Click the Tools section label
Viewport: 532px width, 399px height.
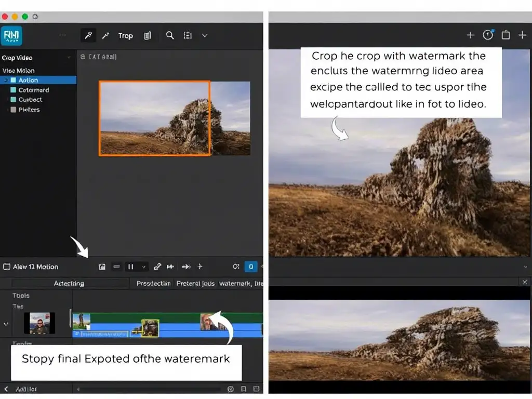coord(21,296)
